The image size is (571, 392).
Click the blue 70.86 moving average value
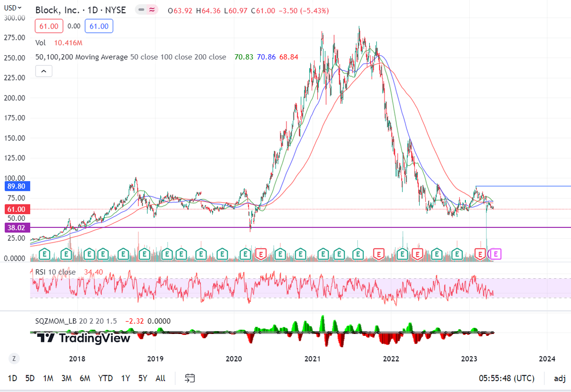[x=266, y=57]
